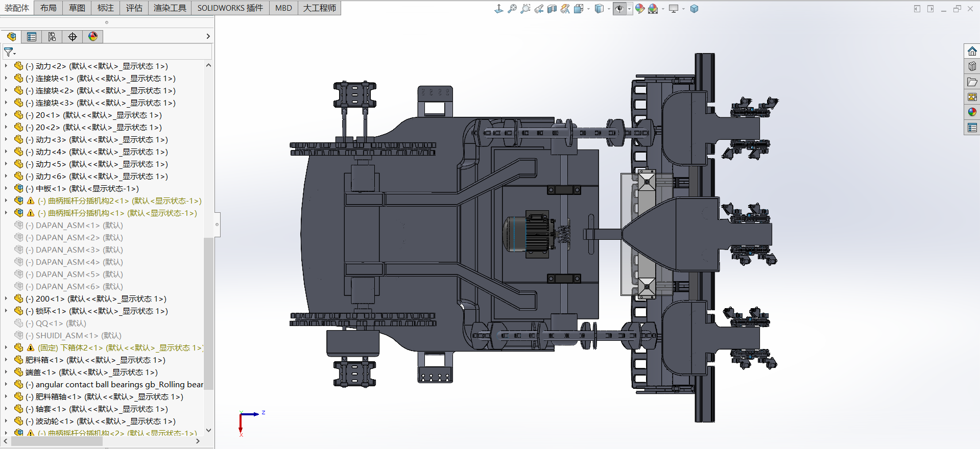Screen dimensions: 980x449
Task: Open Dynamic Annotation Views tool
Action: pyautogui.click(x=565, y=9)
